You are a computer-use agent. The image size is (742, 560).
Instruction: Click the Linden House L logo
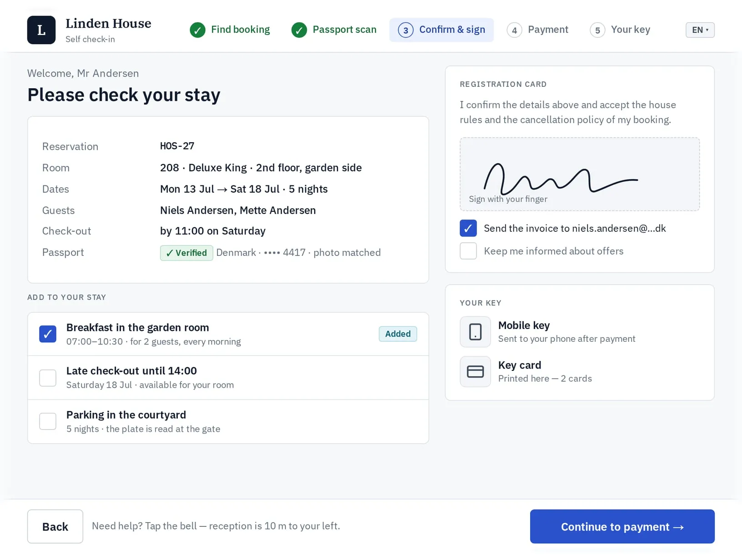[41, 30]
